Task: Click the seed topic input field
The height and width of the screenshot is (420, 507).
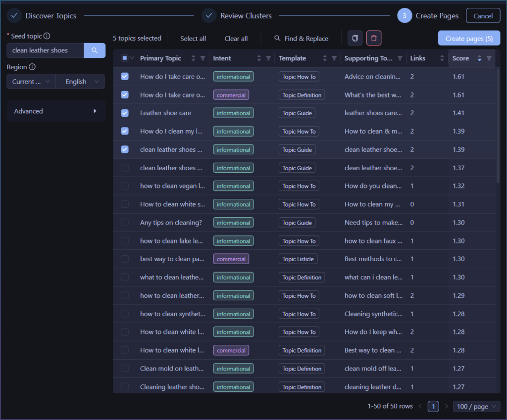Action: pos(45,50)
